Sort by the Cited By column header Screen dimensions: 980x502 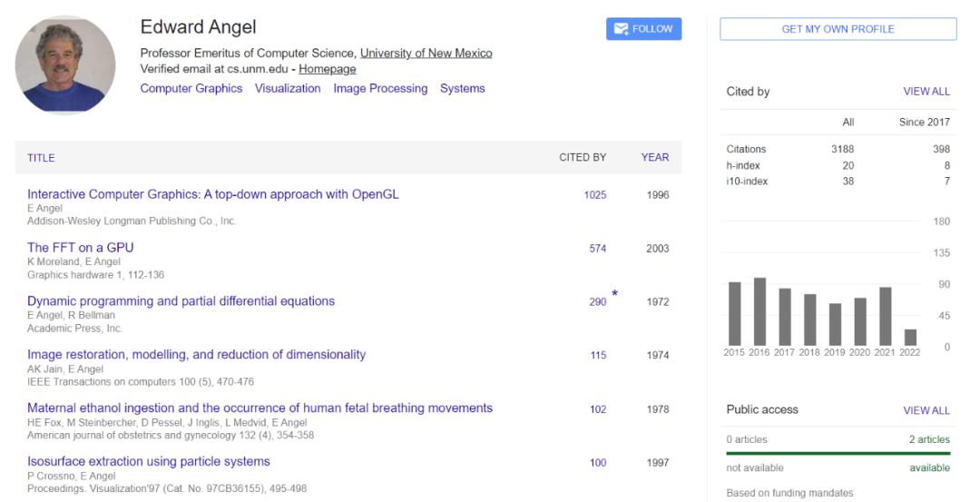click(x=583, y=157)
